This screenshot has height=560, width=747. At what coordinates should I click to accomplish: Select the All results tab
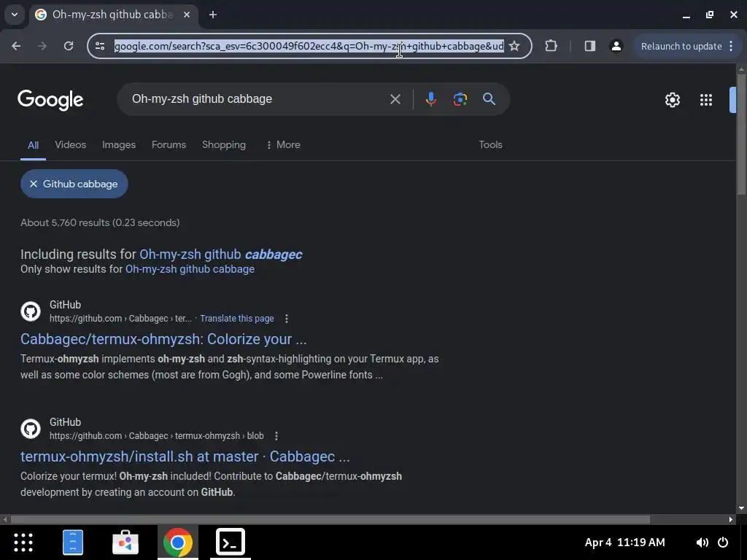pyautogui.click(x=33, y=145)
